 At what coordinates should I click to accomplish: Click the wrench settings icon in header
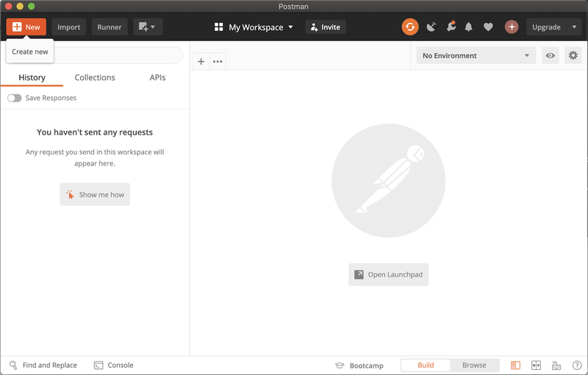[451, 27]
